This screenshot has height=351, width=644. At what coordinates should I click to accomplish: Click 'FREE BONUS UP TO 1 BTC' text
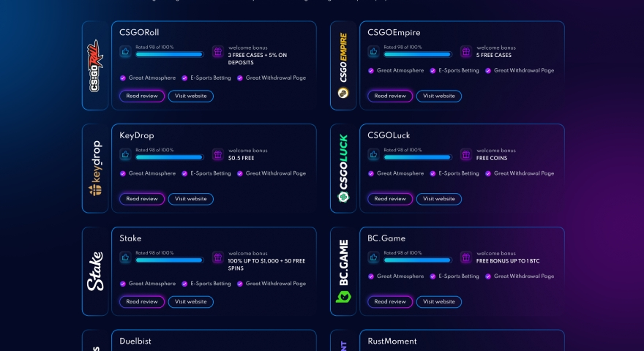pos(508,261)
